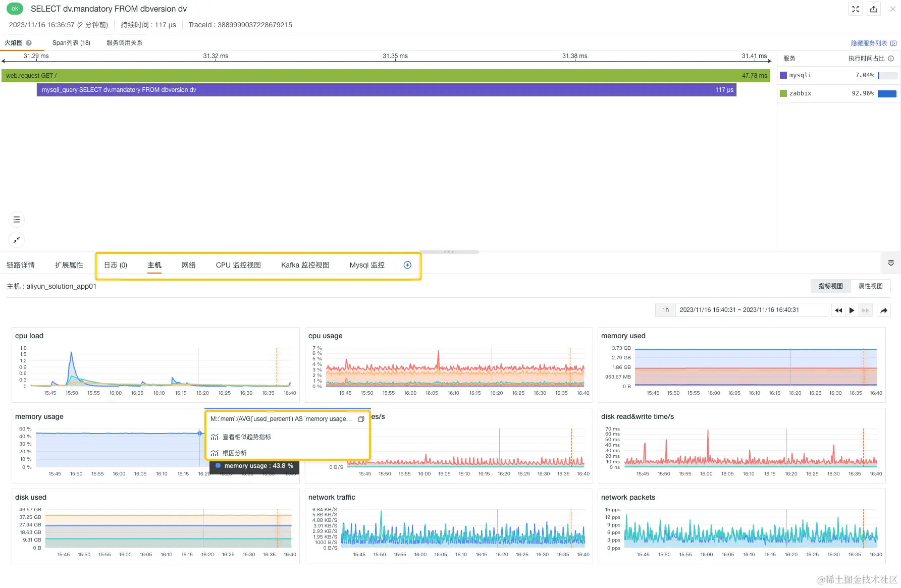Click the mysqli service row
This screenshot has height=588, width=901.
tap(838, 75)
